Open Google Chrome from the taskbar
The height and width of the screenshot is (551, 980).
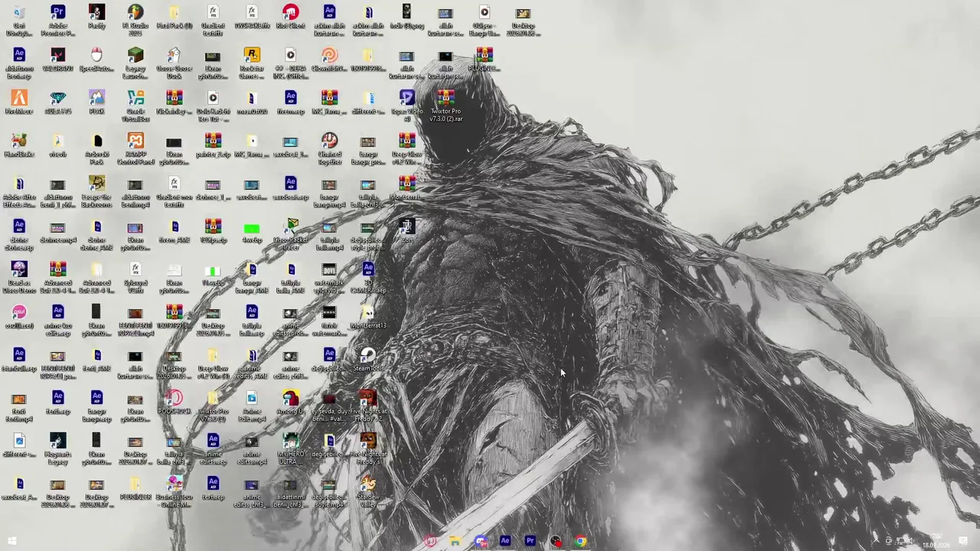point(580,542)
